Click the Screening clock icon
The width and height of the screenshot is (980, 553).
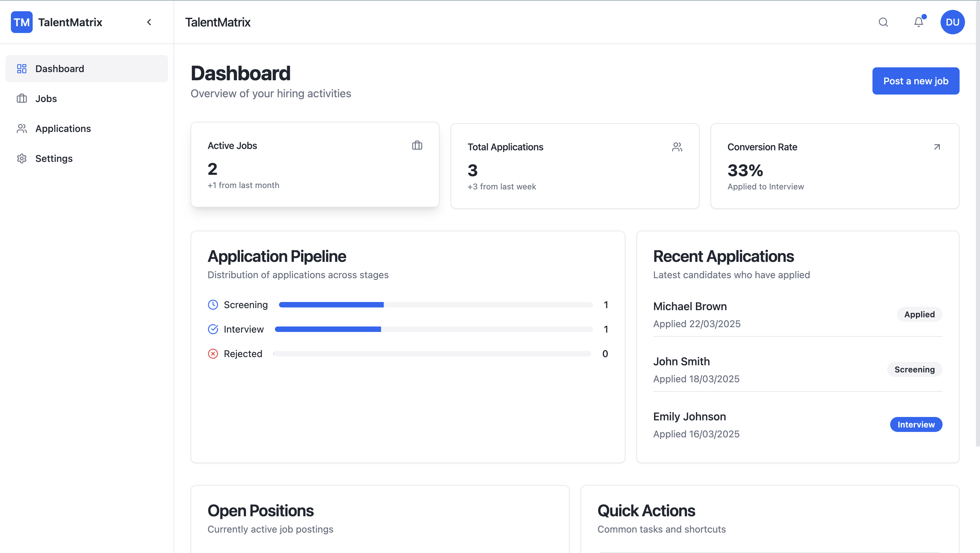(x=213, y=305)
